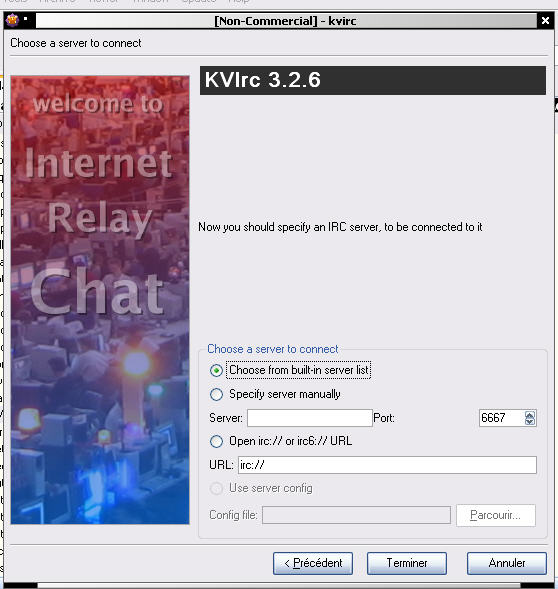Click the Internet Relay Chat welcome image
558x589 pixels.
100,300
